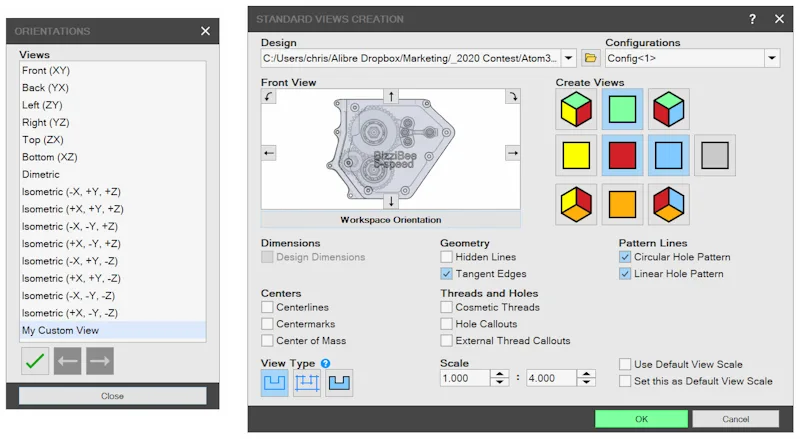
Task: Enable External Thread Callouts checkbox
Action: 446,340
